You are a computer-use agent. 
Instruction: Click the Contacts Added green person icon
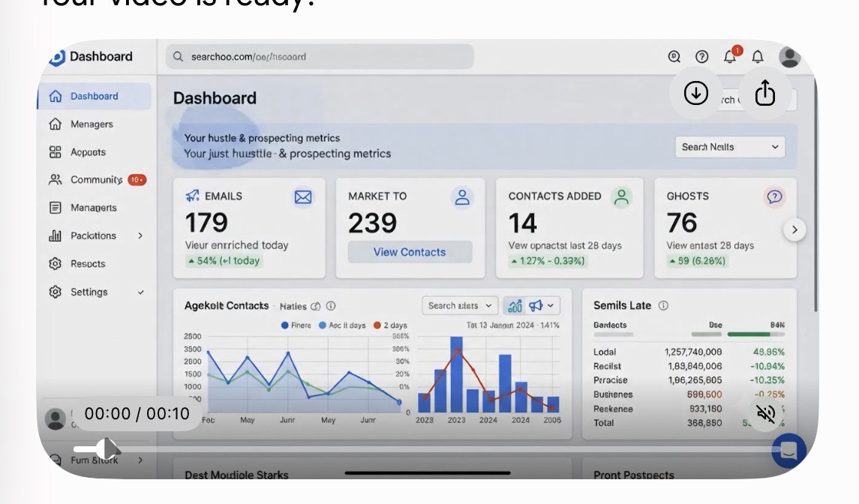click(x=622, y=197)
